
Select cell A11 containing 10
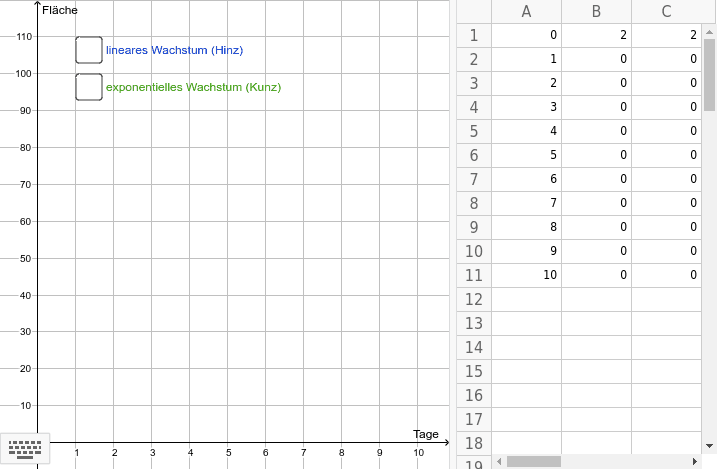tap(526, 275)
